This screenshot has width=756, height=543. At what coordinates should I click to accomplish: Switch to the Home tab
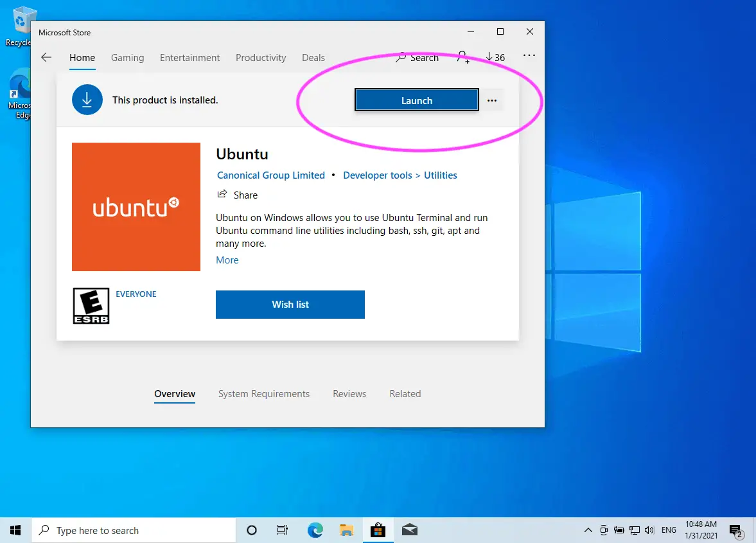(x=82, y=58)
